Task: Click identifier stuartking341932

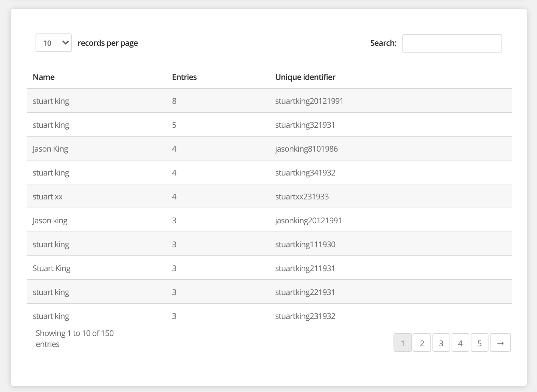Action: tap(305, 173)
